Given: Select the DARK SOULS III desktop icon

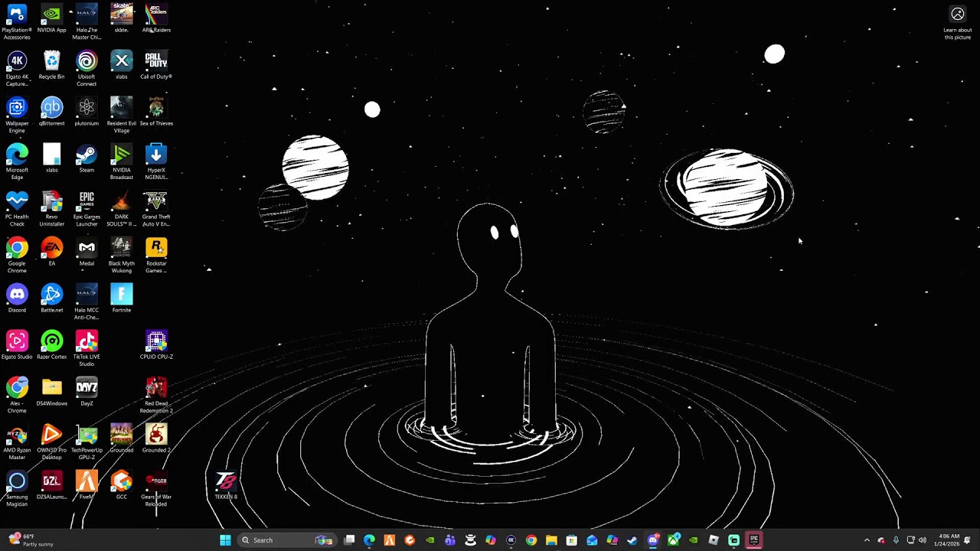Looking at the screenshot, I should 121,209.
